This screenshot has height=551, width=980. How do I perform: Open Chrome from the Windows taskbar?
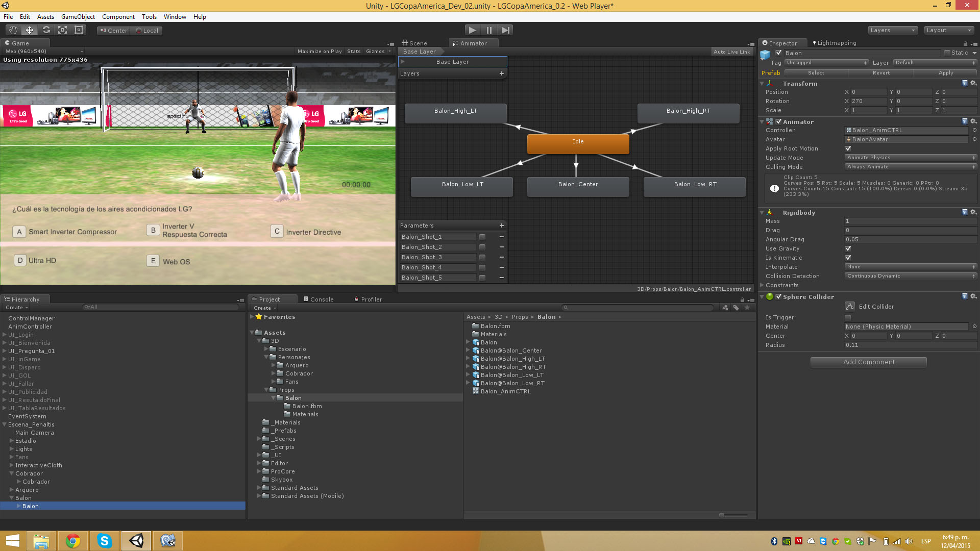[73, 540]
